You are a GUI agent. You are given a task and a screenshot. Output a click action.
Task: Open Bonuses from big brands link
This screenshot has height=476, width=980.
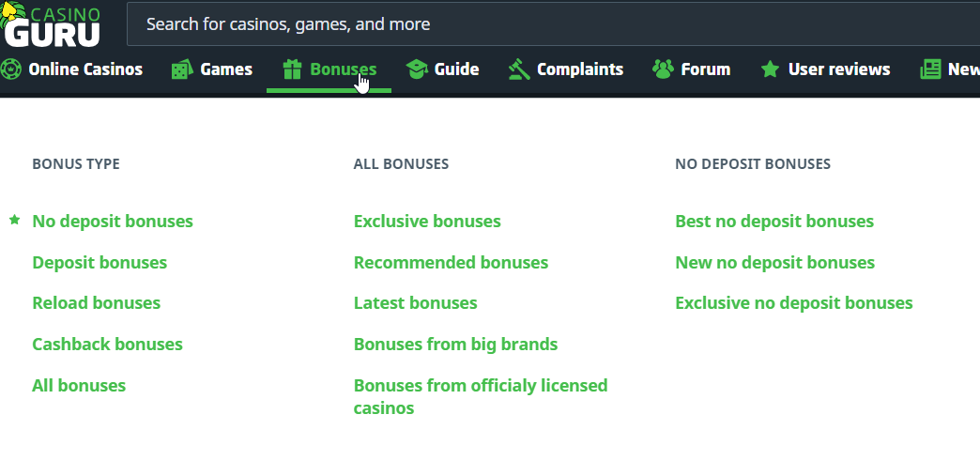click(x=455, y=345)
